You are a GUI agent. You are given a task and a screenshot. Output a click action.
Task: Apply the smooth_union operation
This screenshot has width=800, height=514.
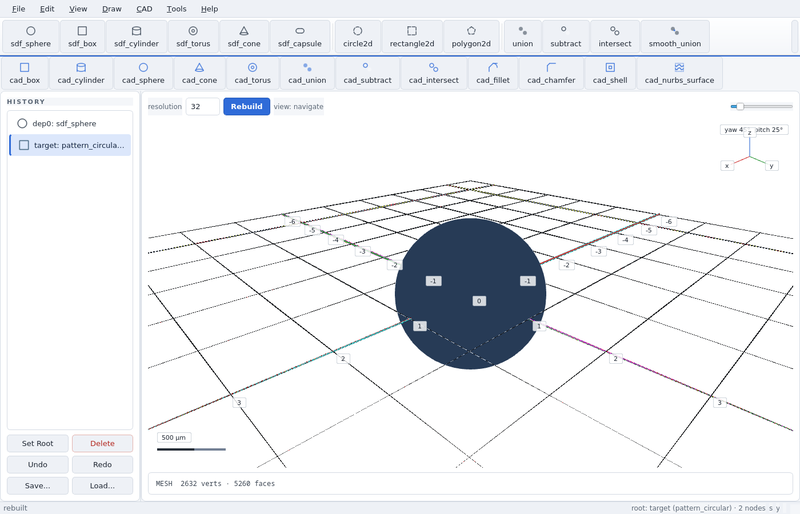click(x=674, y=37)
